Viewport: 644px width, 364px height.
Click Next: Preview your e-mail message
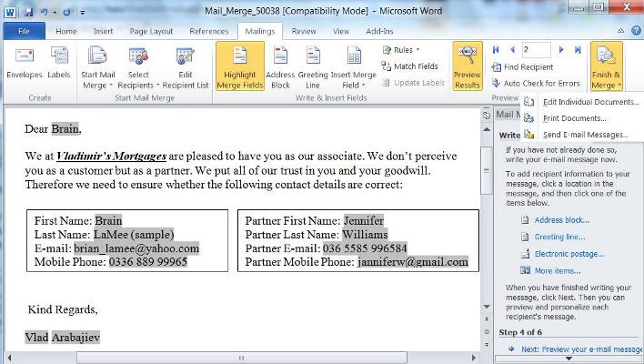(575, 349)
